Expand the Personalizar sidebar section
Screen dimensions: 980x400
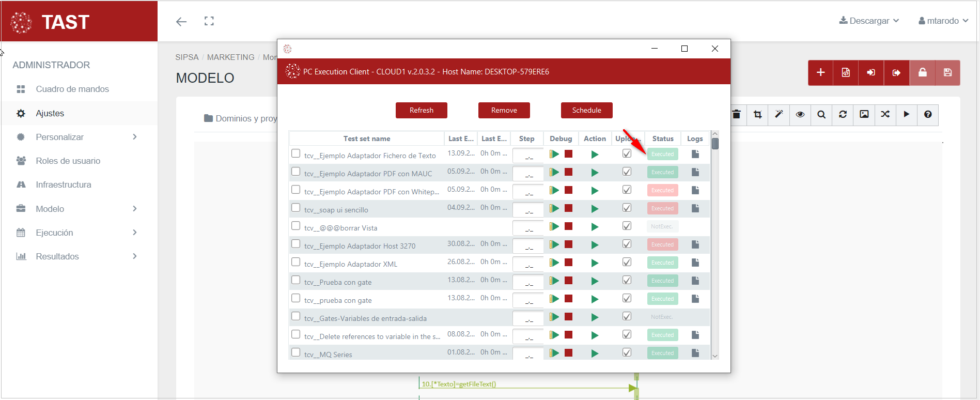77,137
